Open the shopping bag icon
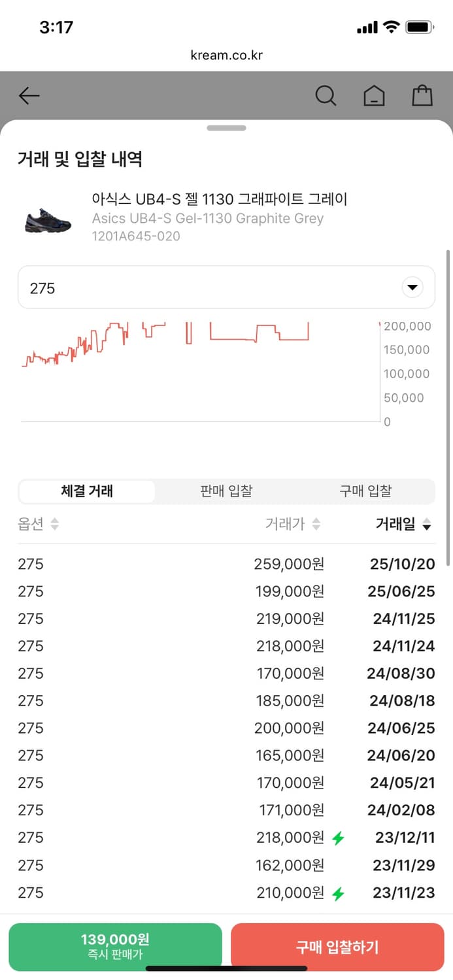Screen dimensions: 453x980 422,95
